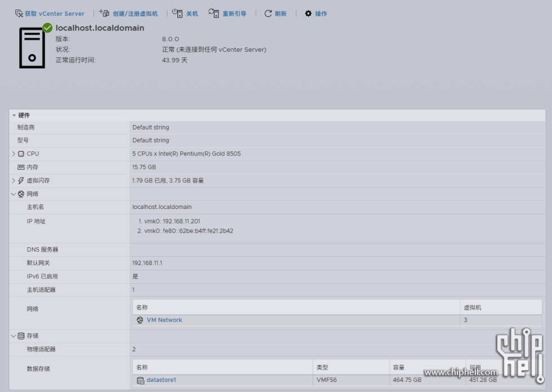Open the VM Network link
This screenshot has height=392, width=552.
tap(164, 320)
